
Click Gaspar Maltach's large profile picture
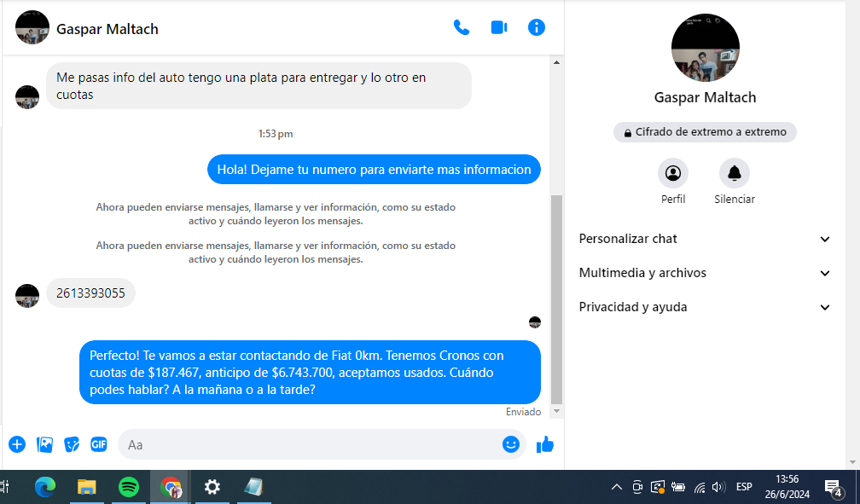[x=705, y=48]
